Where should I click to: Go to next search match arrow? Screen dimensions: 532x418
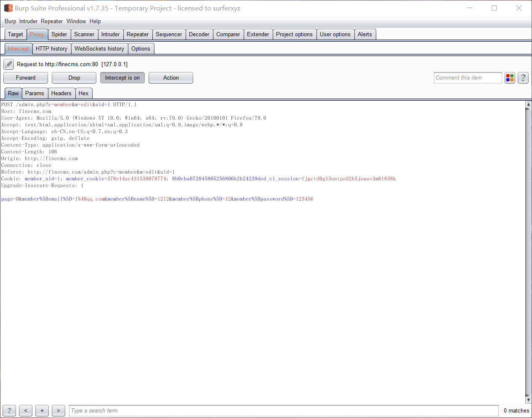tap(59, 410)
